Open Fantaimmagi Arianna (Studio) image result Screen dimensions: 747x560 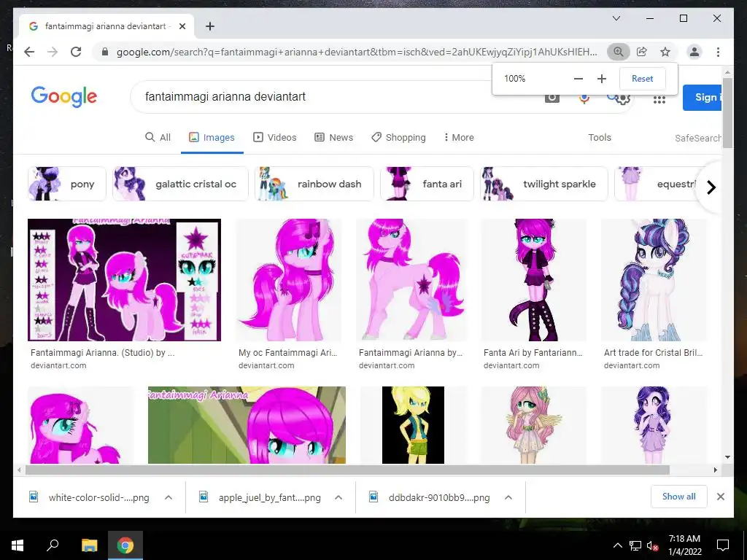click(124, 280)
